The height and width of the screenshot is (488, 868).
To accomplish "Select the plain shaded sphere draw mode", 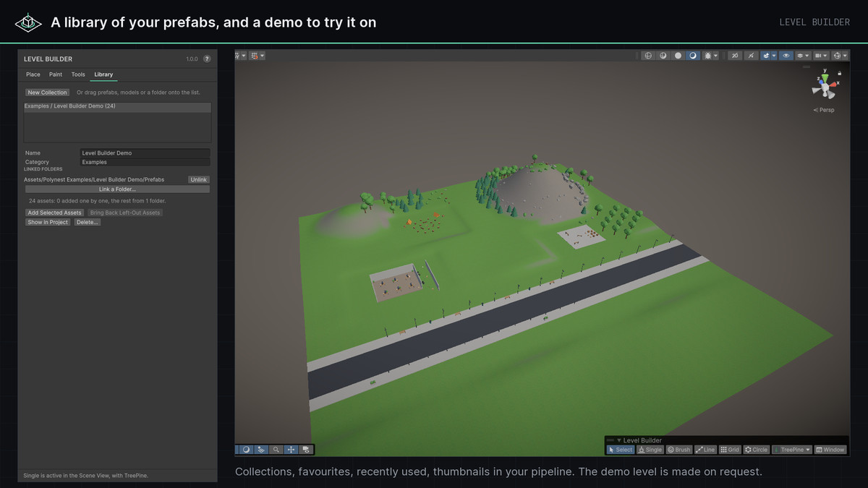I will point(678,56).
